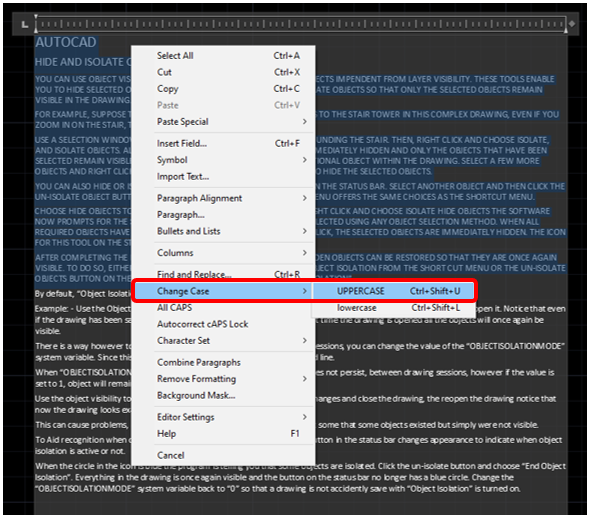Screen dimensions: 591x519
Task: Expand the Character Set submenu
Action: point(223,341)
